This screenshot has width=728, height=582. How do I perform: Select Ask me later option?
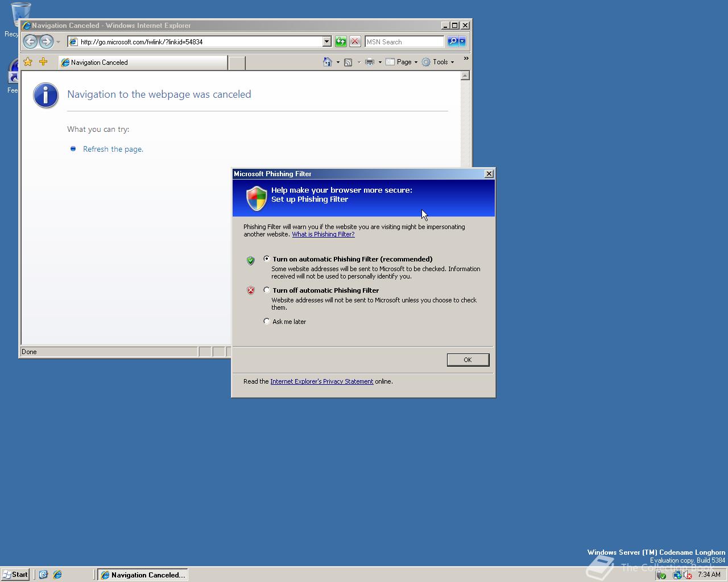click(267, 321)
